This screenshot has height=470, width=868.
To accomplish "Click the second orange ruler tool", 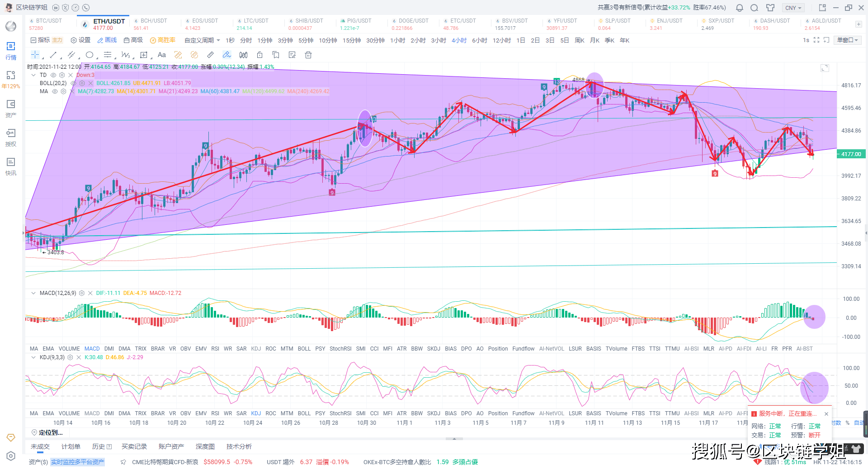I will click(194, 55).
